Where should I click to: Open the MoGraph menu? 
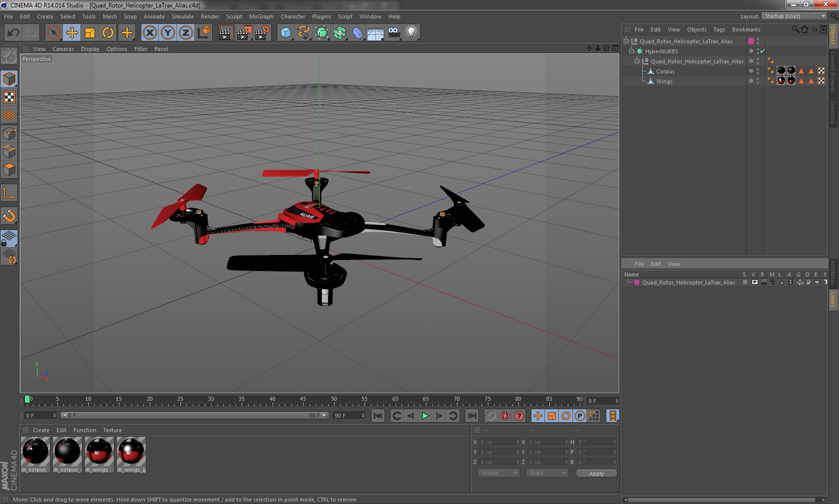[261, 16]
